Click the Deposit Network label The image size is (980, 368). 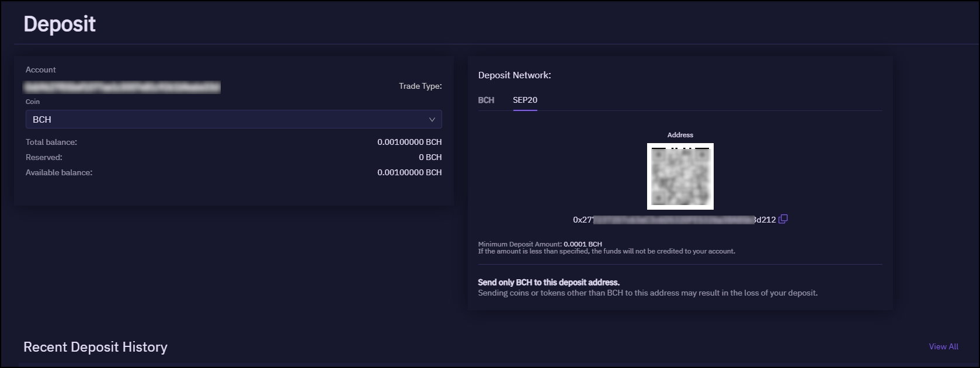(515, 75)
